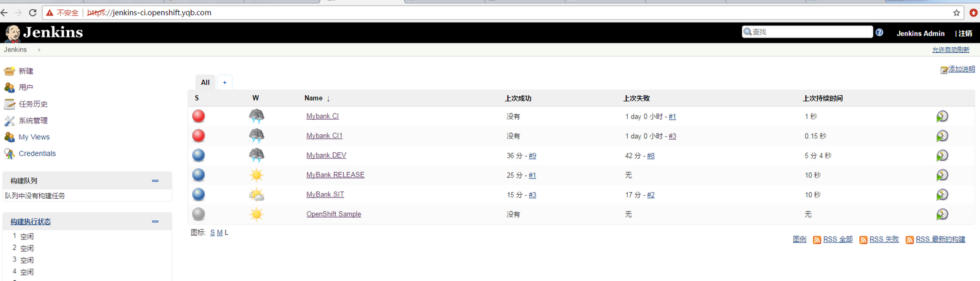Open the Mybank DEV job link
Screen dimensions: 980x281
coord(326,155)
